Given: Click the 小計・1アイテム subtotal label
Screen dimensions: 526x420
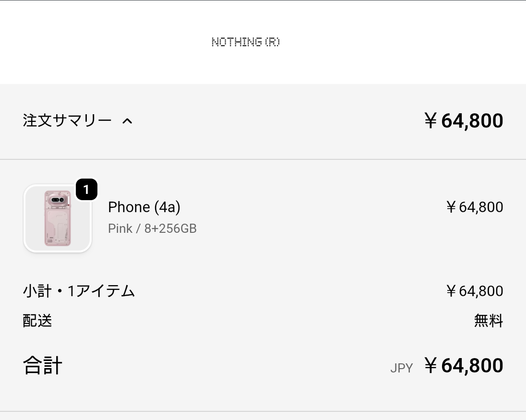Looking at the screenshot, I should 79,291.
